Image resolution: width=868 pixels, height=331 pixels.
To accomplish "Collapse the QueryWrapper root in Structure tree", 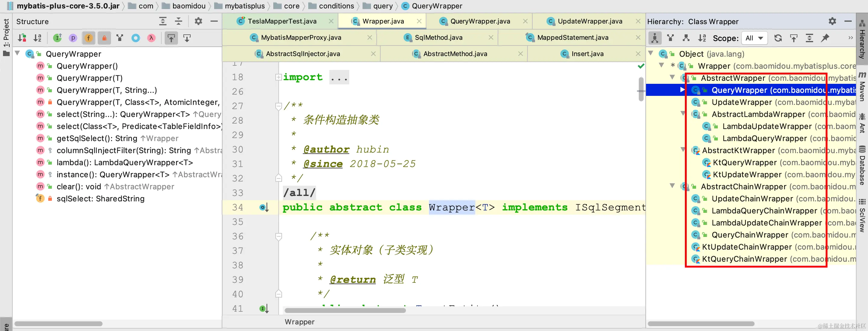I will [17, 54].
